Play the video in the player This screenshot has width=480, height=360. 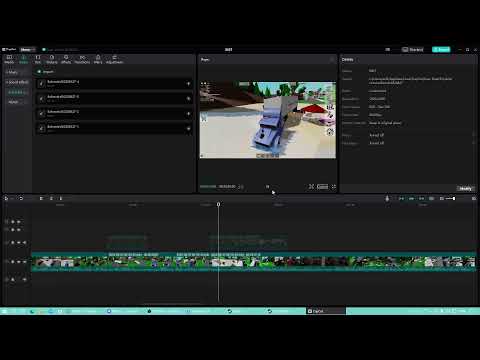(267, 187)
